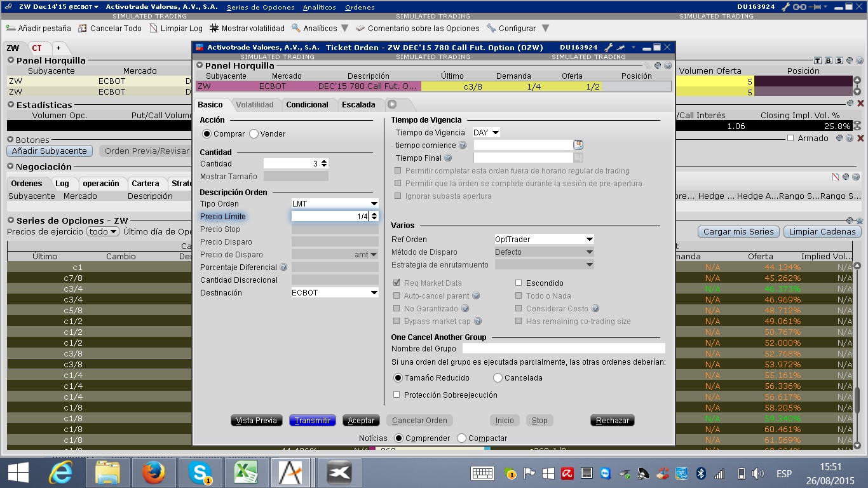Click the T icon in main Panel Horquilla header
Screen dimensions: 868x488
818,61
